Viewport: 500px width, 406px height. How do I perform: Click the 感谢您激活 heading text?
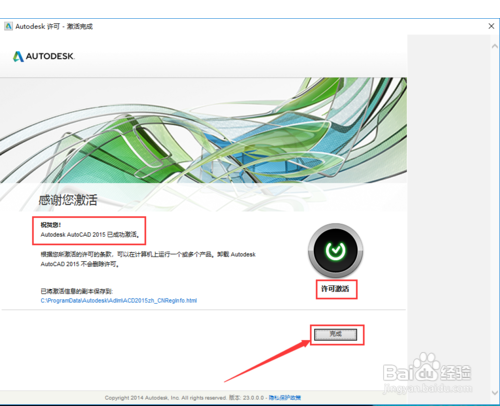coord(68,200)
